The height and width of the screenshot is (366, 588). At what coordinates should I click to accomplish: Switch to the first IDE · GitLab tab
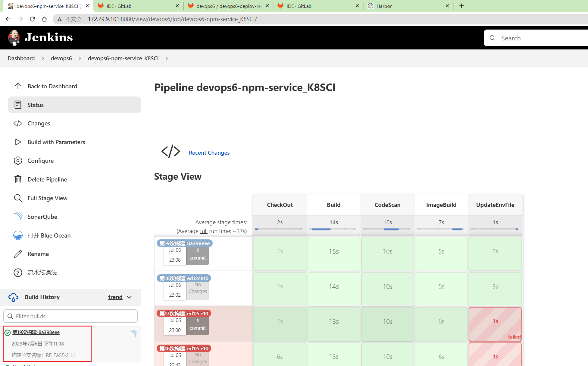[x=139, y=6]
